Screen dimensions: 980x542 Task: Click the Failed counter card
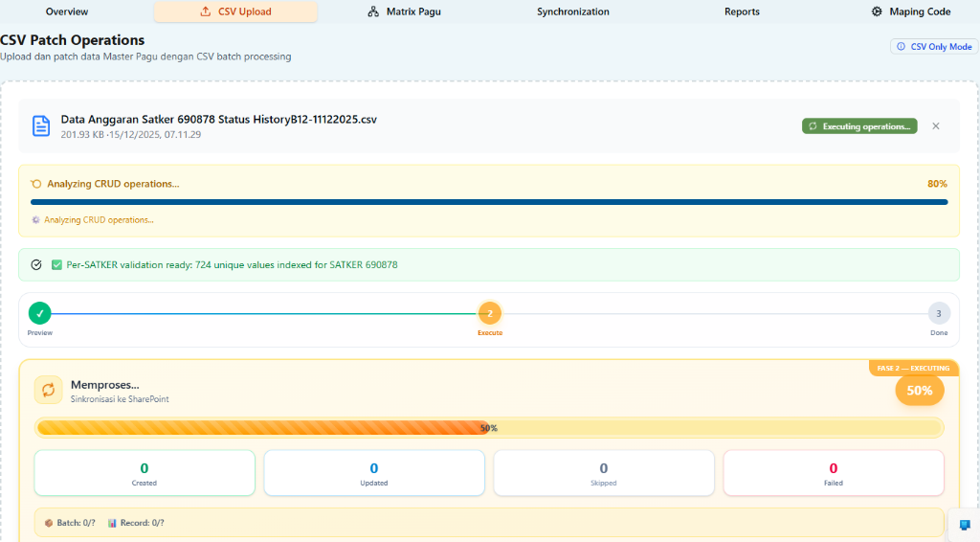pos(833,473)
